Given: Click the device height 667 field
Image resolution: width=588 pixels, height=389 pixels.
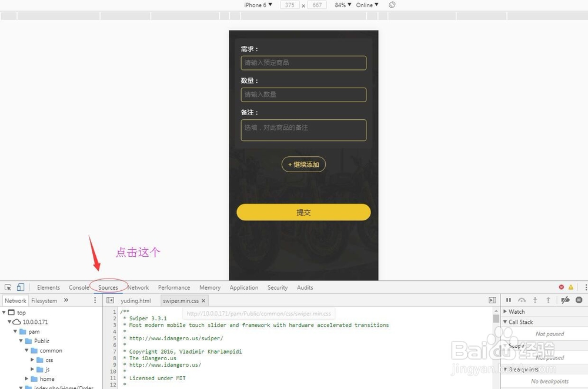Looking at the screenshot, I should tap(317, 5).
